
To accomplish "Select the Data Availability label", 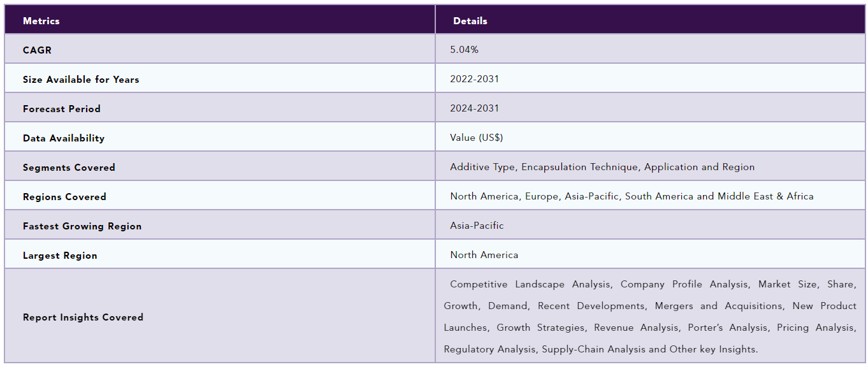I will (64, 138).
